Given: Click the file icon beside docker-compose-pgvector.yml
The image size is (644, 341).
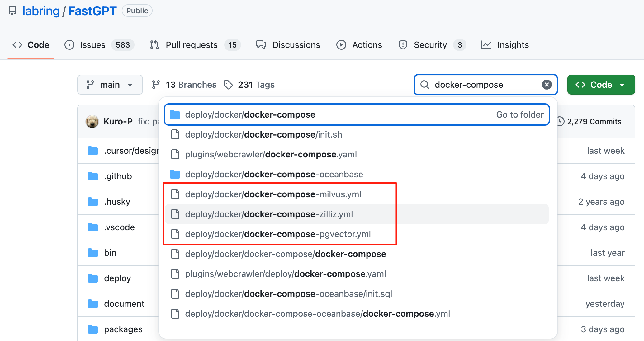Looking at the screenshot, I should click(x=175, y=234).
